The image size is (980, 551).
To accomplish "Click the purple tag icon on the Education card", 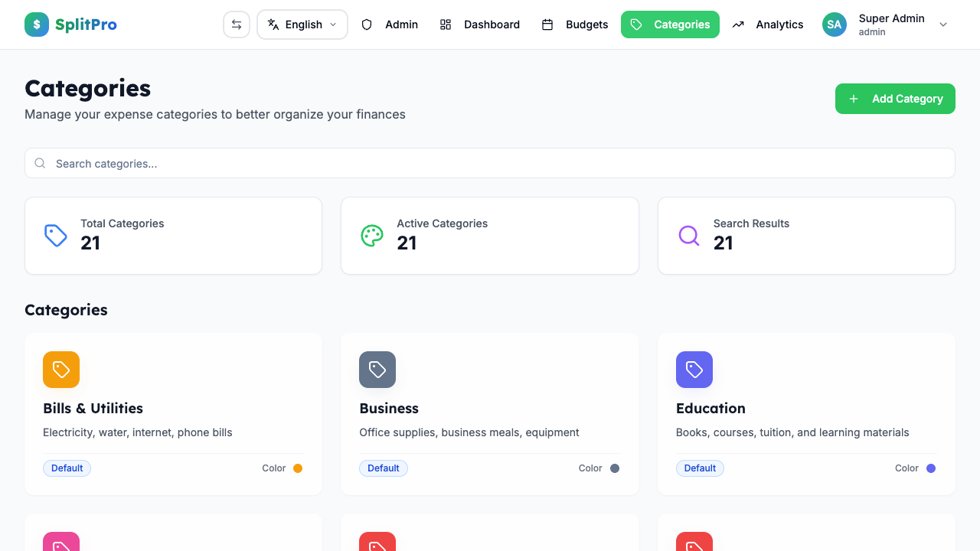I will click(x=694, y=370).
